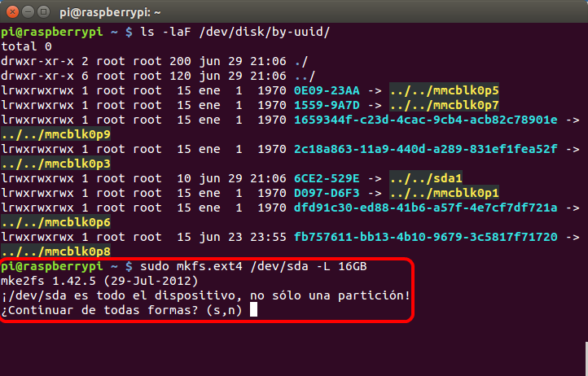
Task: Click the highlighted mmcblk0p5 symlink target
Action: click(445, 90)
